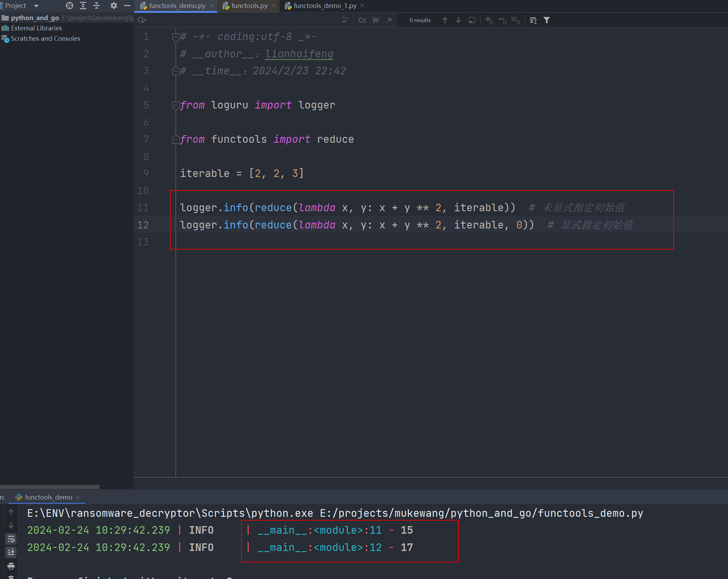Viewport: 728px width, 579px height.
Task: Open the Project view dropdown
Action: (x=35, y=6)
